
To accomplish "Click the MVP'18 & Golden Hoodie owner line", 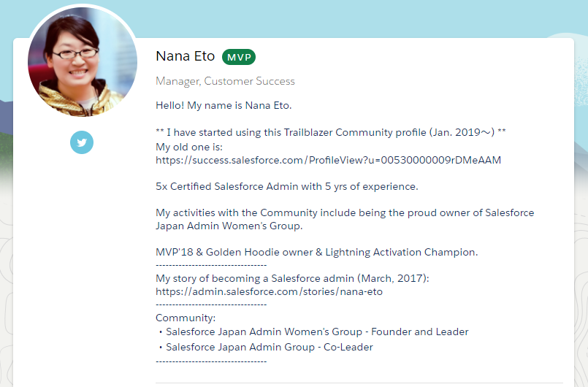I will coord(316,252).
